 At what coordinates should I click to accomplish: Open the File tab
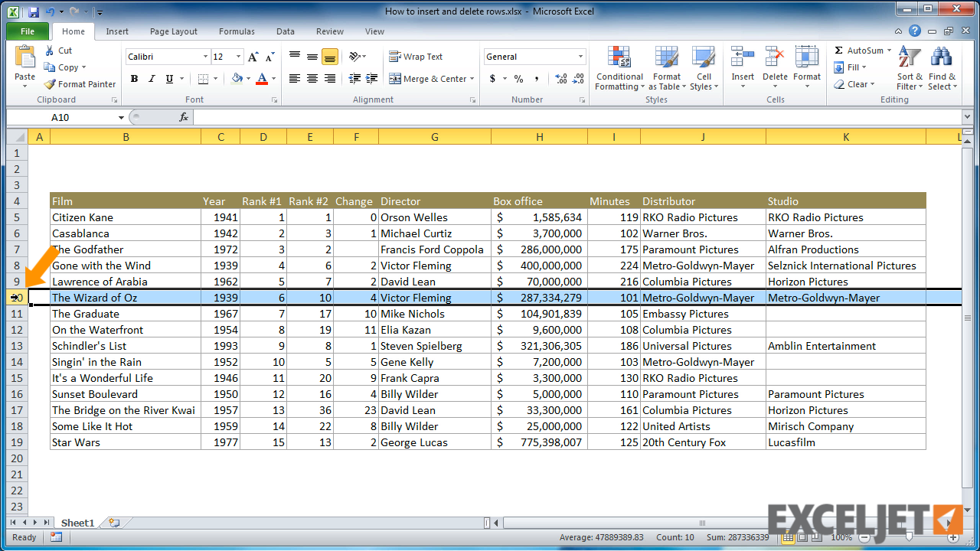[28, 31]
